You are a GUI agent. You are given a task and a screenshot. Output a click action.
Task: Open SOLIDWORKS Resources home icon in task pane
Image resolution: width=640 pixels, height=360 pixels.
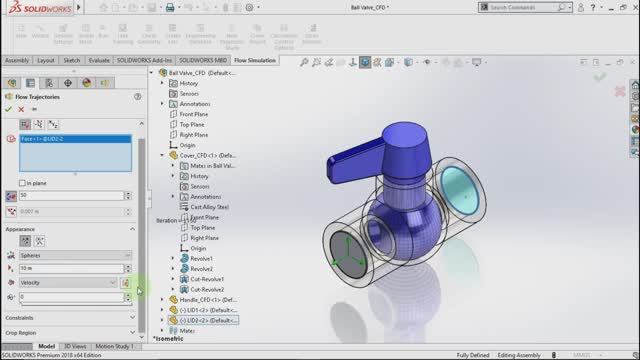click(635, 85)
